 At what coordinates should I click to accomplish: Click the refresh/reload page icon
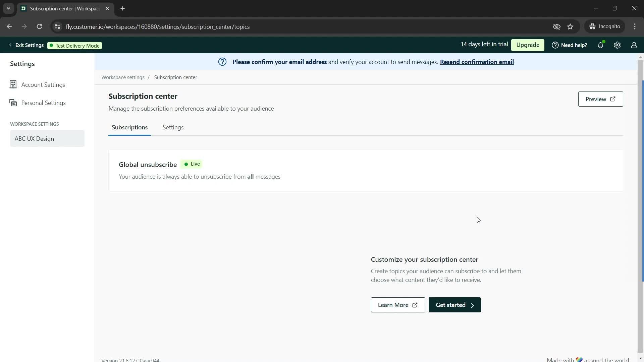coord(39,26)
